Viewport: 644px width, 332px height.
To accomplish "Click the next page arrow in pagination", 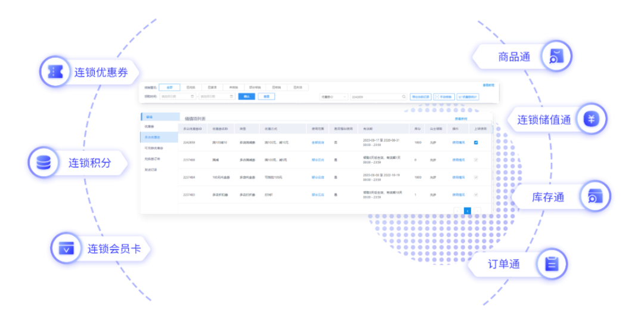I will [x=476, y=210].
